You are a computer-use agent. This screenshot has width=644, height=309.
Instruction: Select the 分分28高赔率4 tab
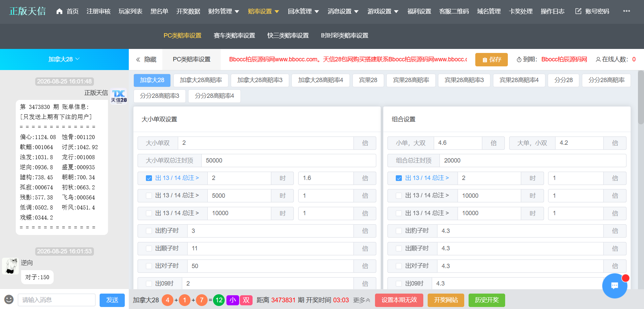[214, 96]
